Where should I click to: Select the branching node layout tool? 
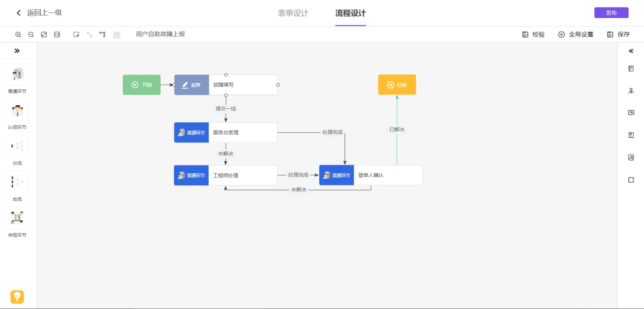point(103,34)
